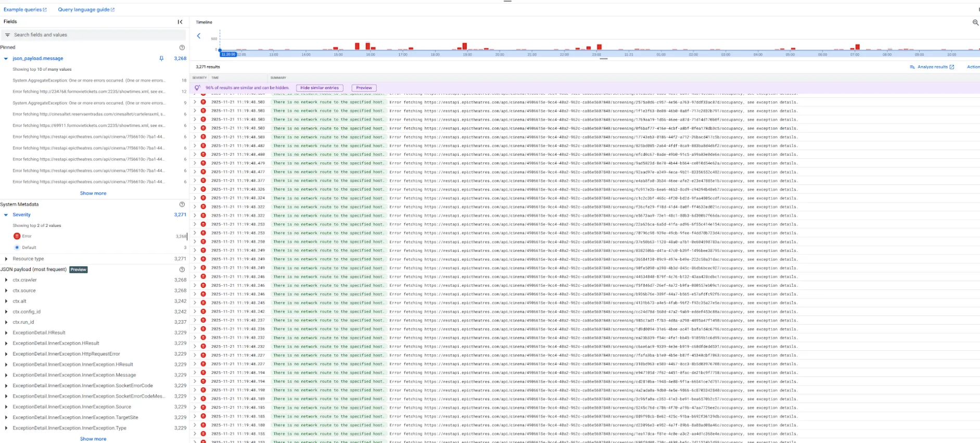Expand the log entry at 11:19:48.482
Screen dimensions: 980x443
[195, 146]
